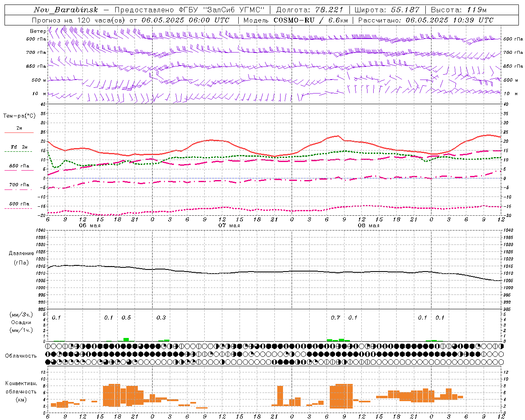This screenshot has height=420, width=525.
Task: Select the (мм/3ч.) units label
Action: (x=21, y=315)
